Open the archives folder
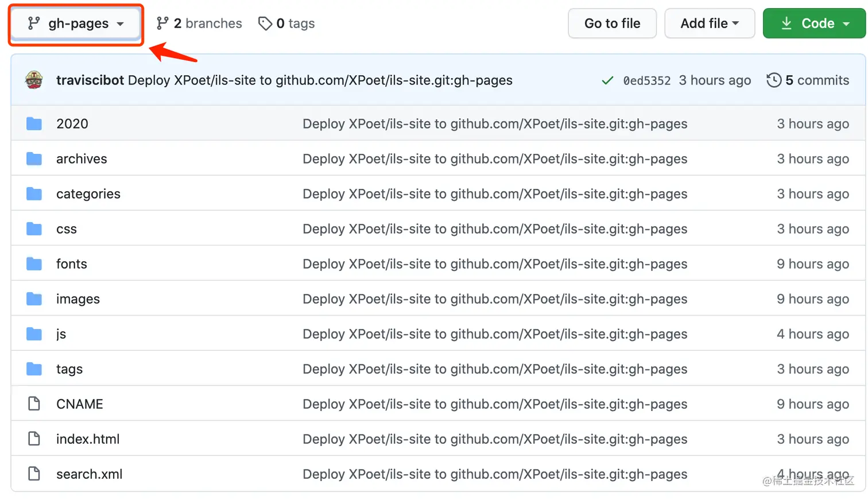The image size is (868, 500). coord(82,159)
